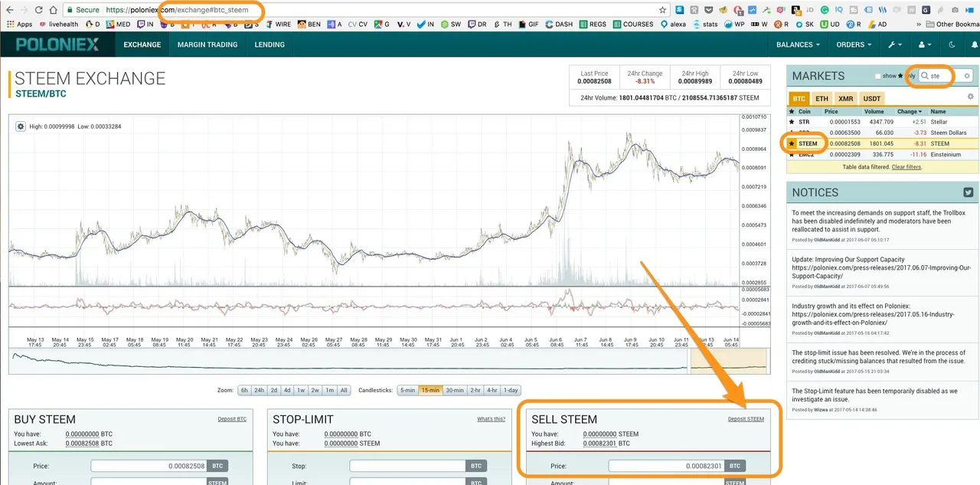The width and height of the screenshot is (980, 485).
Task: Select 30-min candlesticks
Action: (x=455, y=390)
